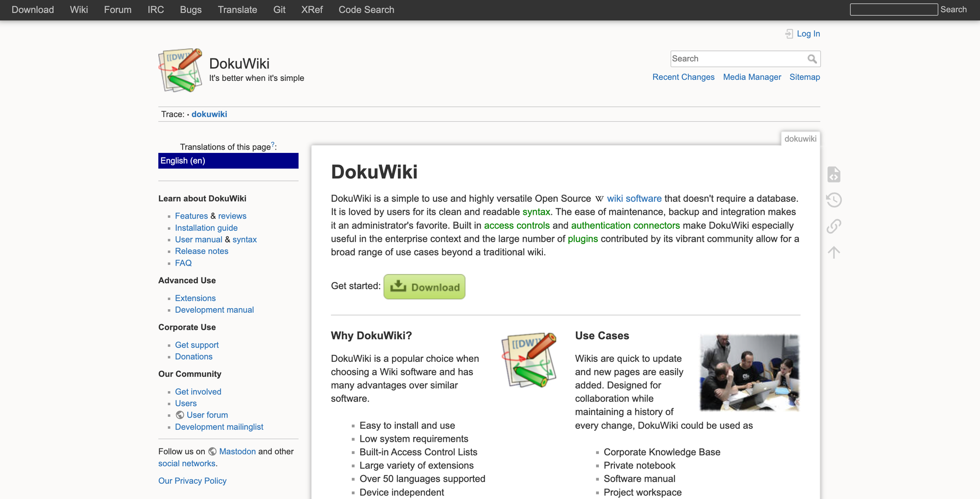The width and height of the screenshot is (980, 499).
Task: Click the dokuwiki breadcrumb in the Trace bar
Action: click(x=209, y=114)
